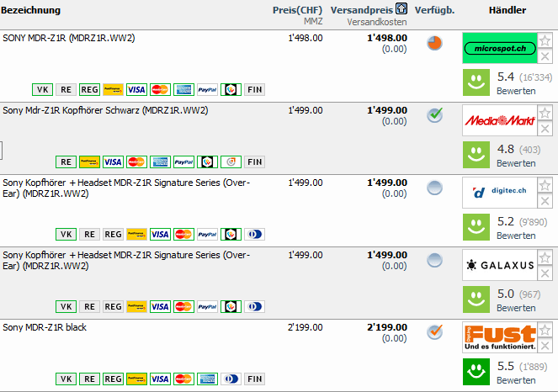Sort by Preis(CHF) column header
This screenshot has width=558, height=392.
(x=297, y=10)
